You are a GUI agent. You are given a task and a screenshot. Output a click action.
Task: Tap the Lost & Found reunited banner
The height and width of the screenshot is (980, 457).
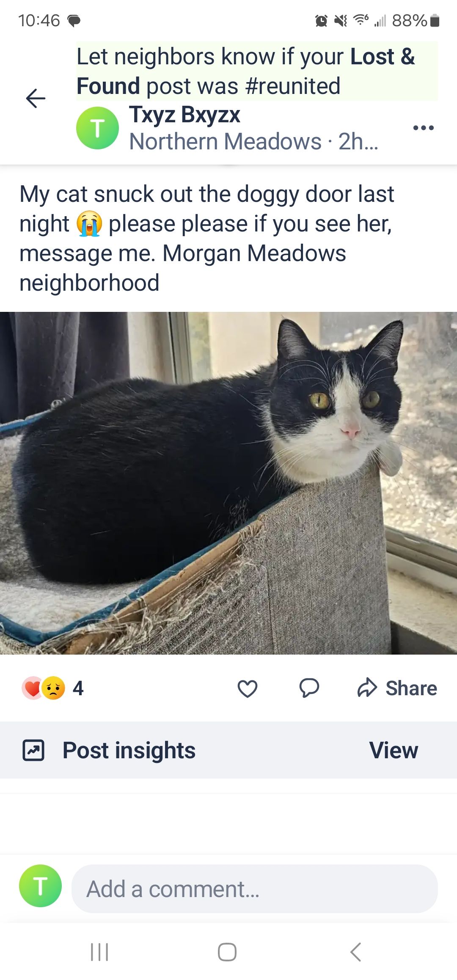click(257, 71)
